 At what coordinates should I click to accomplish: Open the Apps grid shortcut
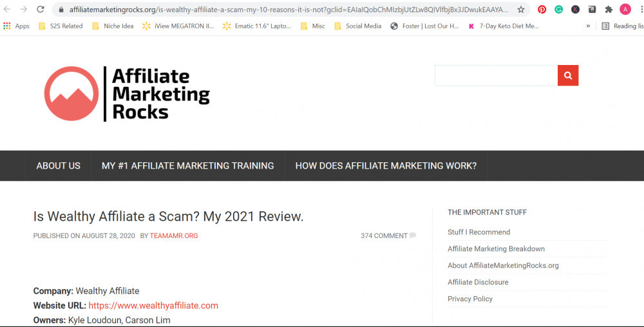17,26
